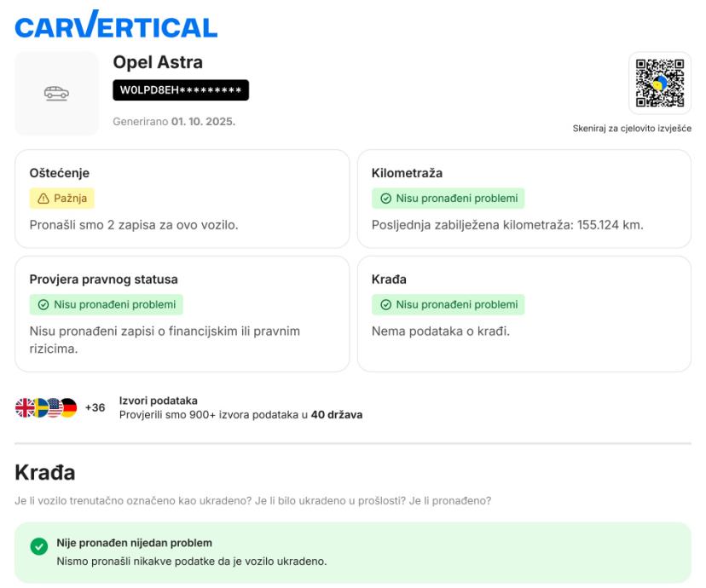
Task: Click the country flags icon group
Action: pyautogui.click(x=46, y=408)
